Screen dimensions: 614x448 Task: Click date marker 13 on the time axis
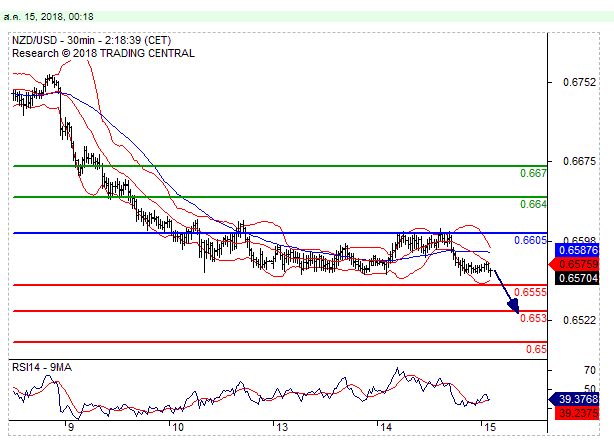click(282, 427)
